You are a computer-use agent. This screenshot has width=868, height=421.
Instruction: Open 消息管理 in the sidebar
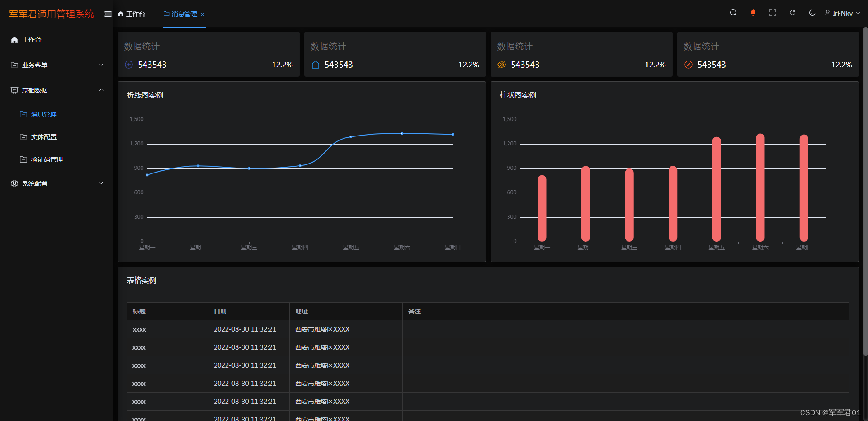[x=57, y=114]
